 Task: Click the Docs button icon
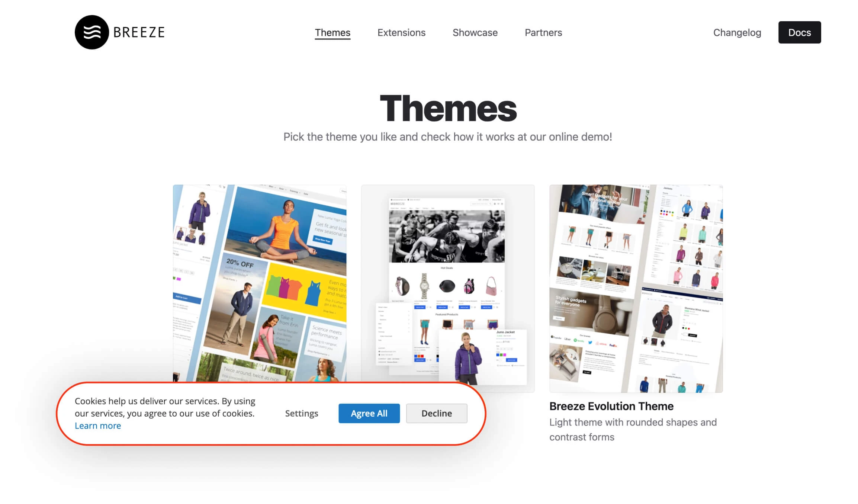(x=800, y=32)
